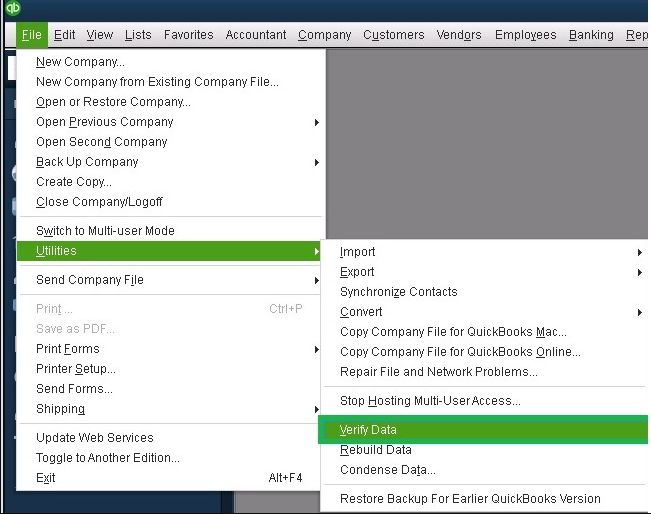Open the Company menu

click(325, 35)
